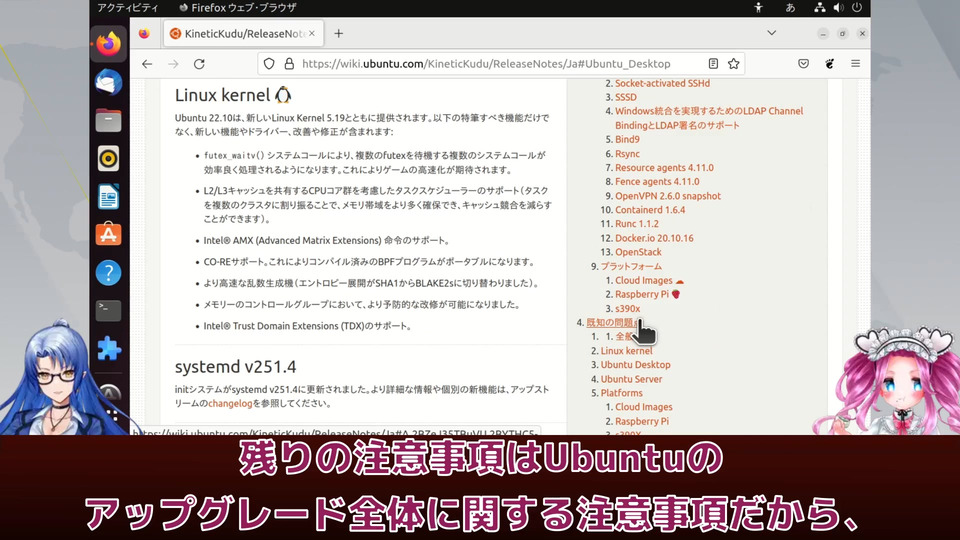Viewport: 960px width, 540px height.
Task: Jump to Bind9 contents entry
Action: (x=627, y=140)
